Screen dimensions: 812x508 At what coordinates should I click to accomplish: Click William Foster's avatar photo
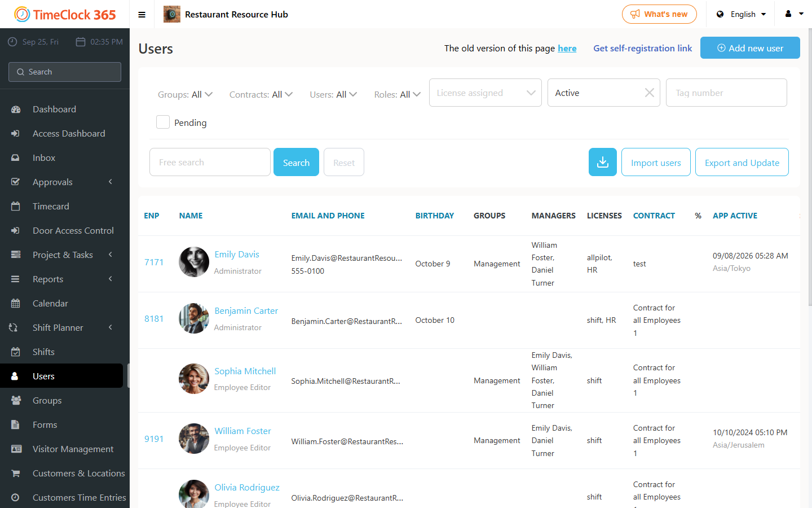coord(194,439)
